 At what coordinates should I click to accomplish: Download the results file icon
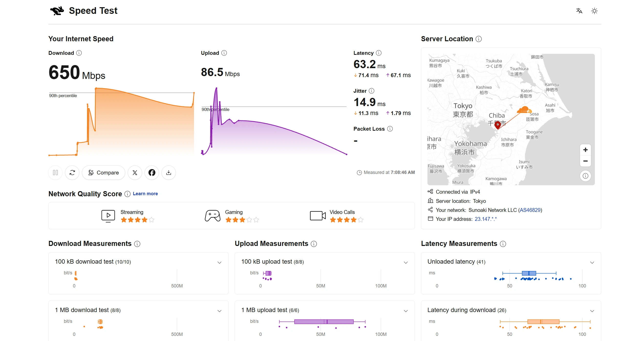point(169,173)
